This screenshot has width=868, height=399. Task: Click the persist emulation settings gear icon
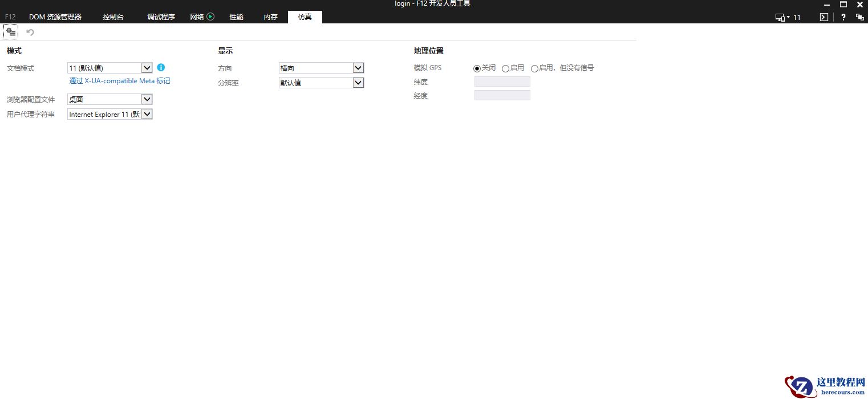10,31
